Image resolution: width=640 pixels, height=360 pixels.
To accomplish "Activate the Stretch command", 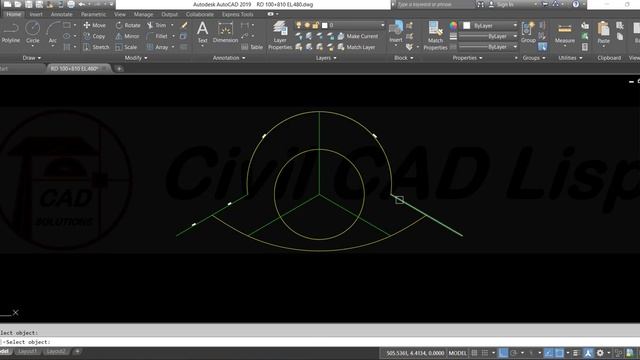I will click(x=96, y=47).
